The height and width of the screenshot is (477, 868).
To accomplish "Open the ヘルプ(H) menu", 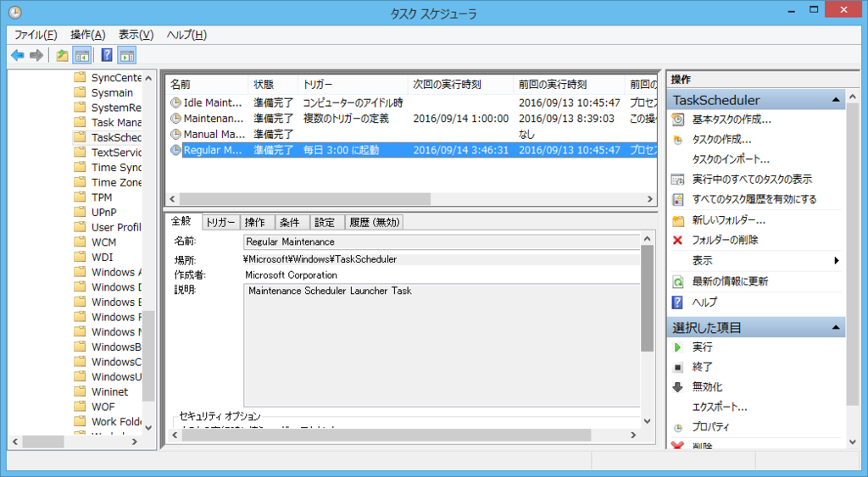I will pyautogui.click(x=186, y=35).
